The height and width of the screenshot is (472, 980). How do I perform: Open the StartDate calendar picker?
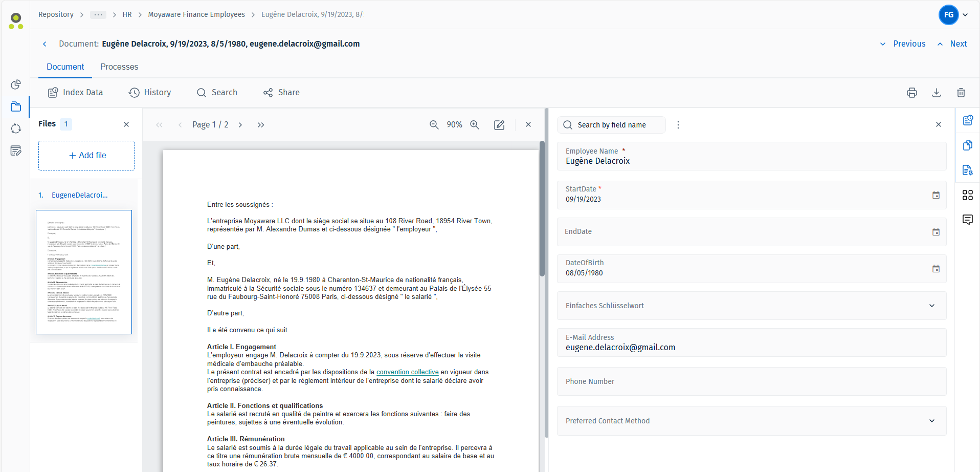pos(936,195)
